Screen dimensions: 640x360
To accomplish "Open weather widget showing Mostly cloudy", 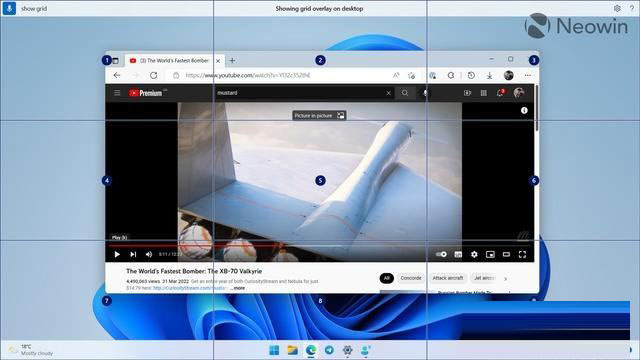I will tap(31, 350).
